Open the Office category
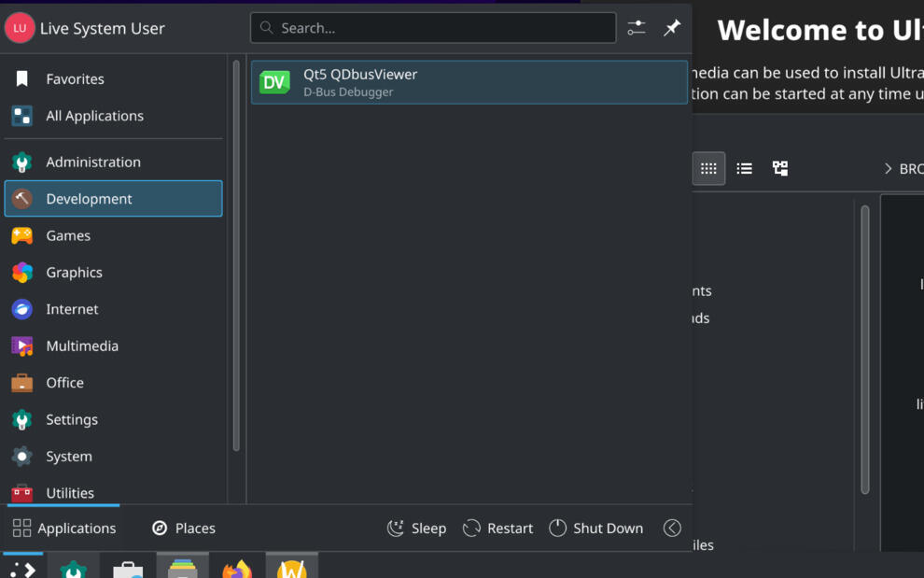This screenshot has width=924, height=578. 113,383
